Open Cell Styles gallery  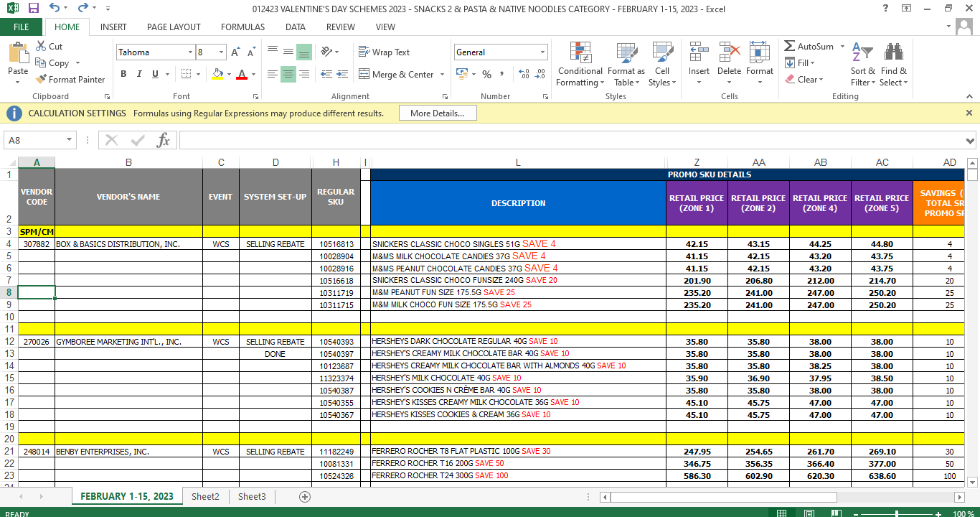[662, 64]
